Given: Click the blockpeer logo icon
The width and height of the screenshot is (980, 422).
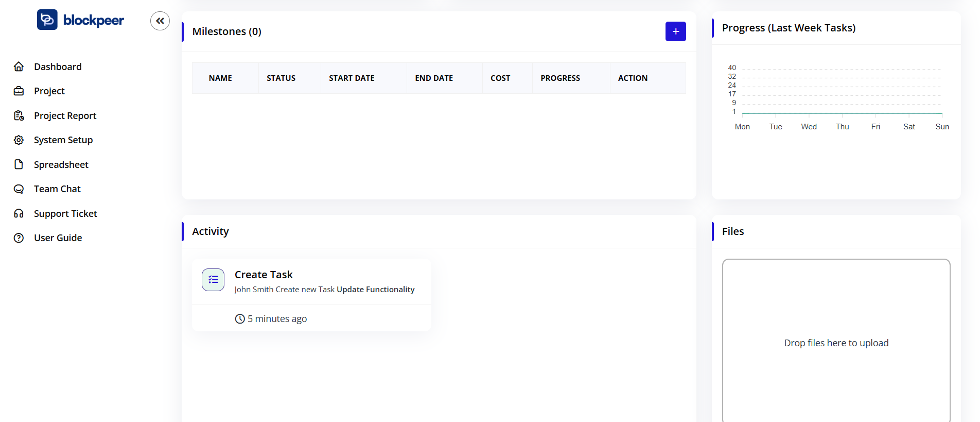Looking at the screenshot, I should (x=47, y=20).
